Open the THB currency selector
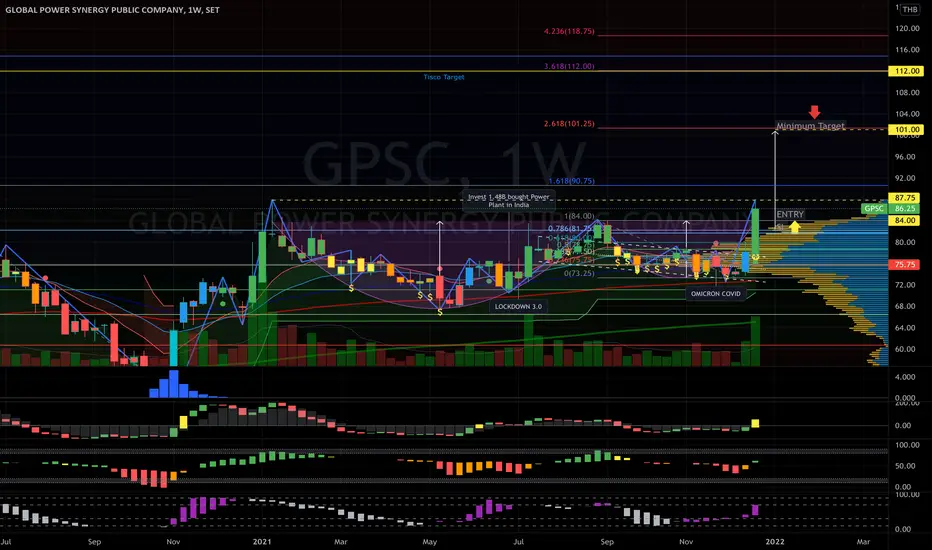This screenshot has width=932, height=550. (909, 10)
